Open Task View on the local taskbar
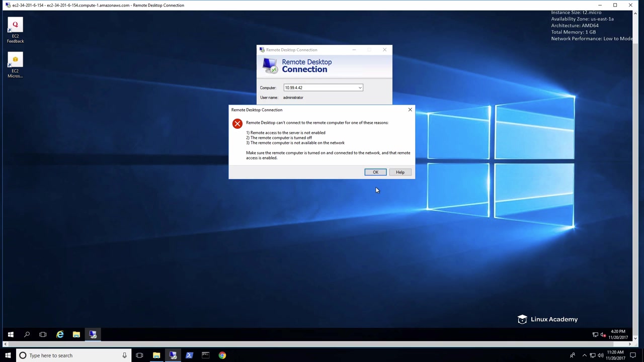Viewport: 644px width, 362px height. pos(139,355)
